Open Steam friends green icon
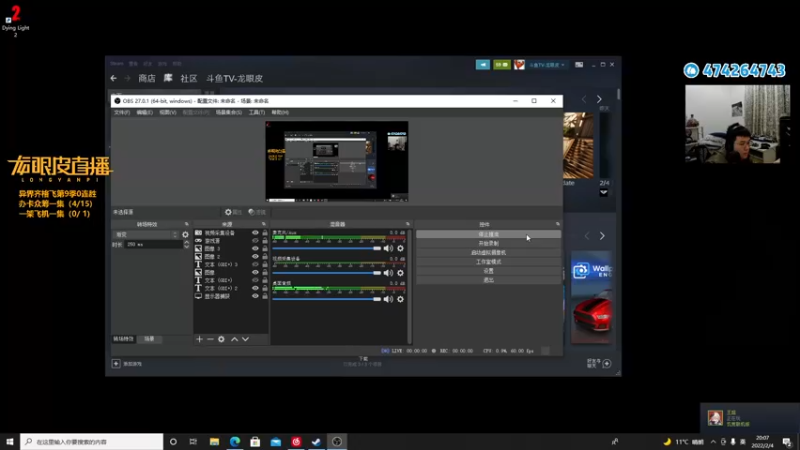Screen dimensions: 800x450 point(502,65)
